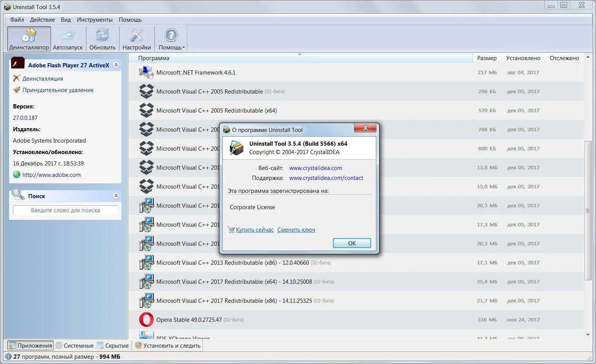The image size is (596, 364).
Task: Open the Автозапуск startup manager
Action: tap(68, 39)
